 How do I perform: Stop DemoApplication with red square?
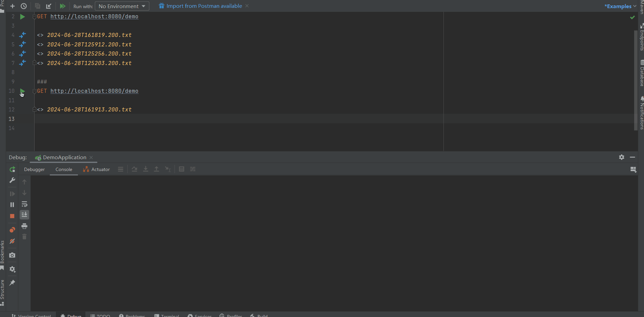(x=12, y=216)
